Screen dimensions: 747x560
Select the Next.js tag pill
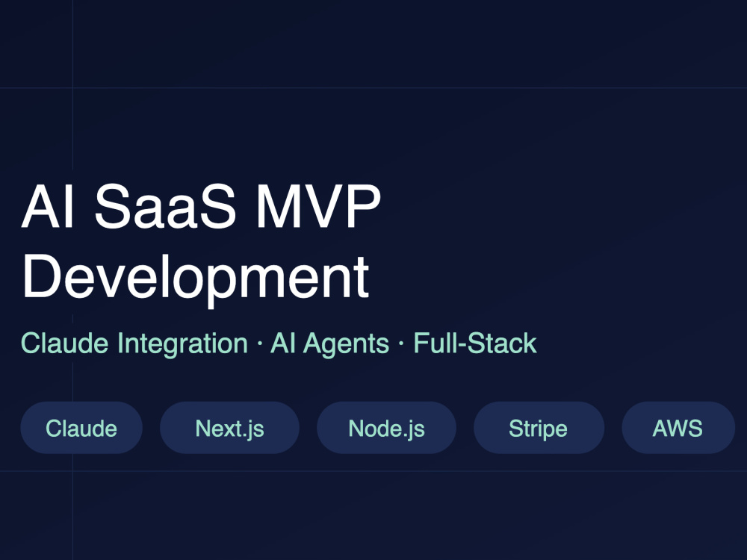click(x=229, y=428)
